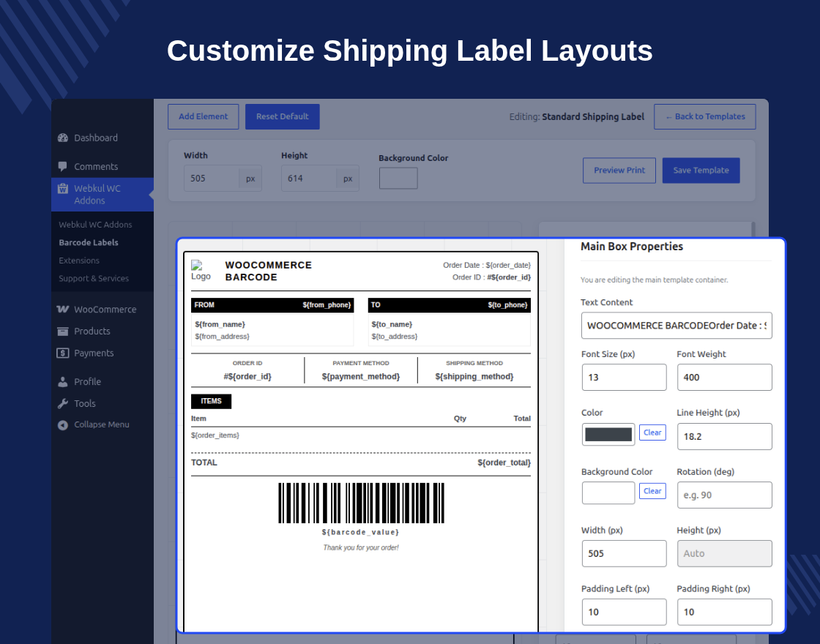This screenshot has width=820, height=644.
Task: Go to the Products menu label
Action: pyautogui.click(x=92, y=332)
